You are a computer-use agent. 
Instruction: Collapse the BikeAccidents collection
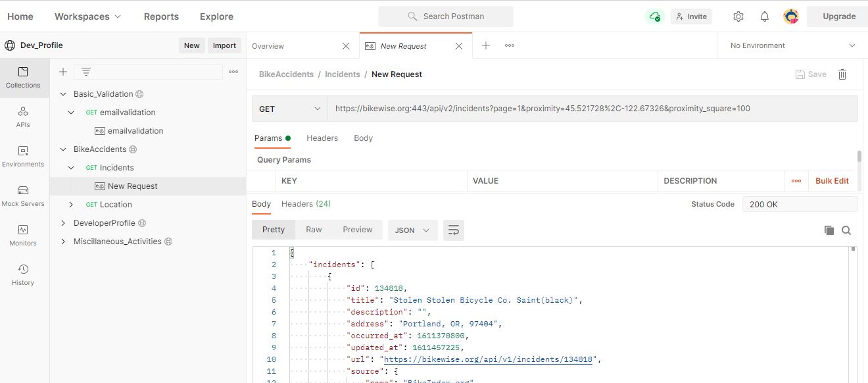click(x=63, y=149)
